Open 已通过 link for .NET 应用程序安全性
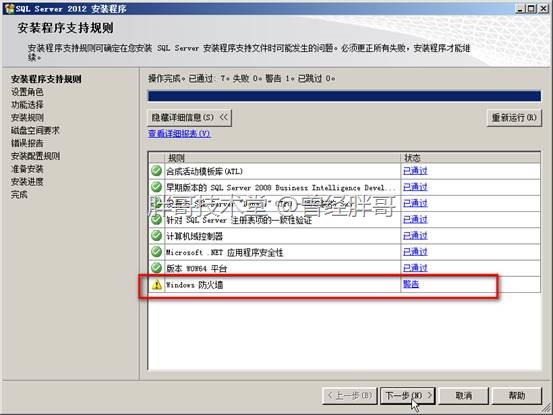 tap(415, 252)
